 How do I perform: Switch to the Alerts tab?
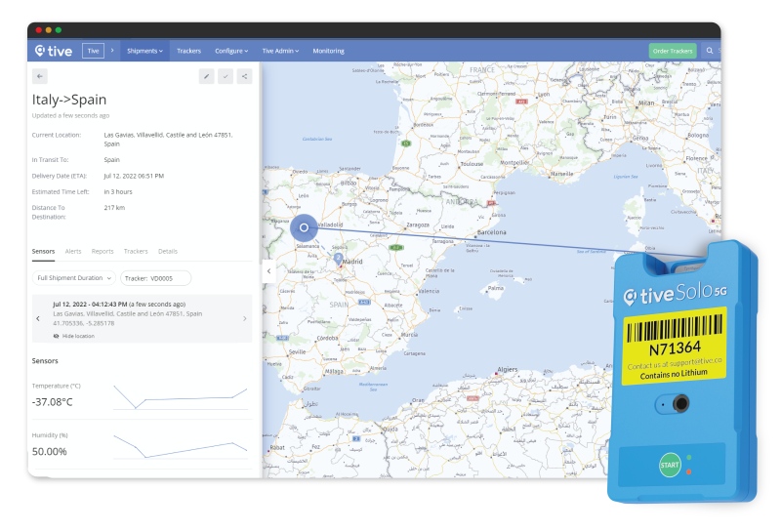point(73,251)
